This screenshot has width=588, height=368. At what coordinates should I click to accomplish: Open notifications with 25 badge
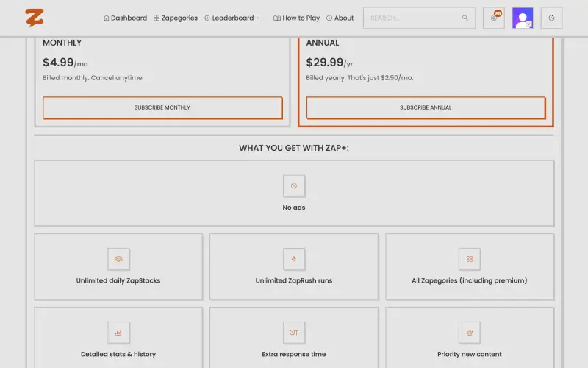(493, 18)
